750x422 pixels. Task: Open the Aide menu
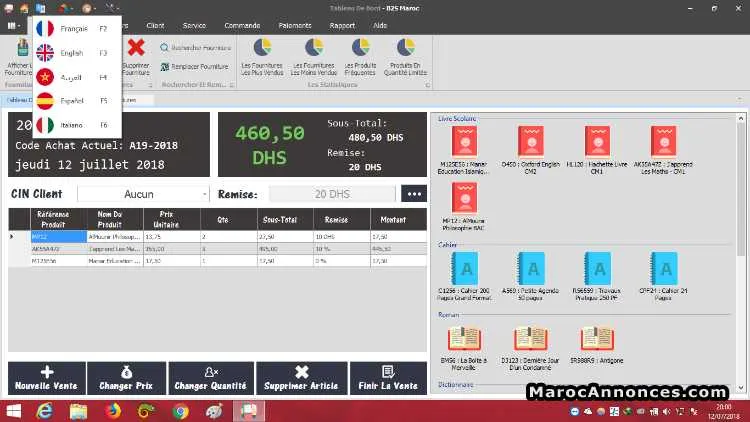click(x=380, y=25)
